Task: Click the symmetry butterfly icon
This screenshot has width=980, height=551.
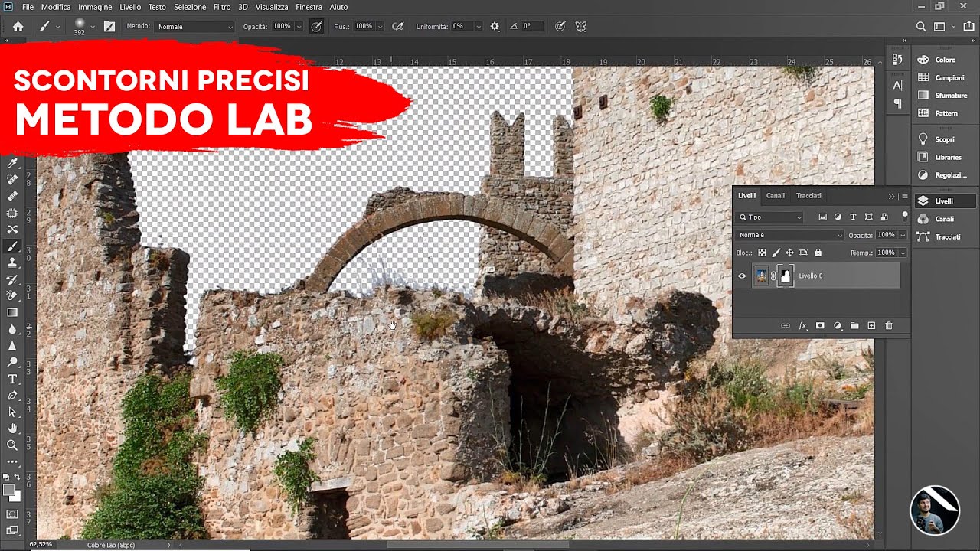Action: (x=581, y=26)
